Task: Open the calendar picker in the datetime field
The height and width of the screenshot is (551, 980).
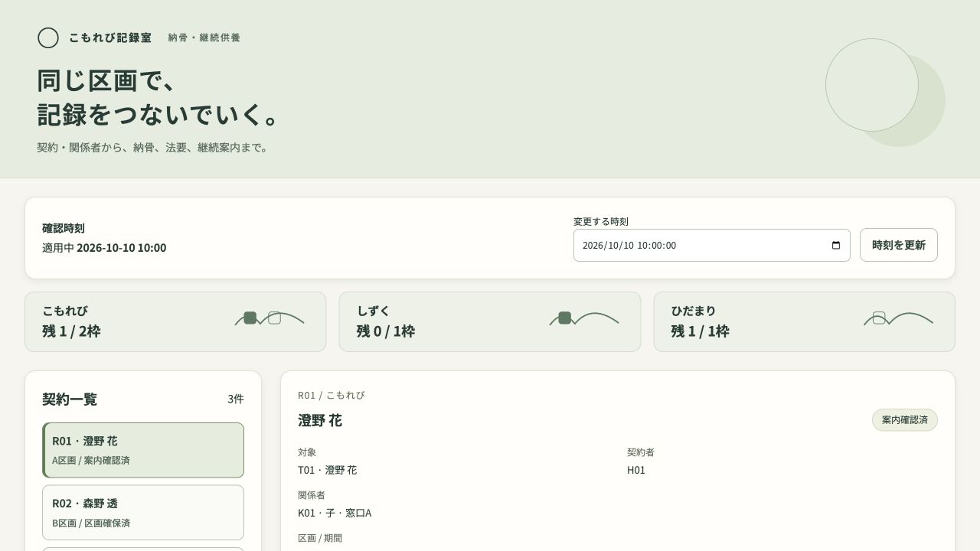Action: click(x=836, y=246)
